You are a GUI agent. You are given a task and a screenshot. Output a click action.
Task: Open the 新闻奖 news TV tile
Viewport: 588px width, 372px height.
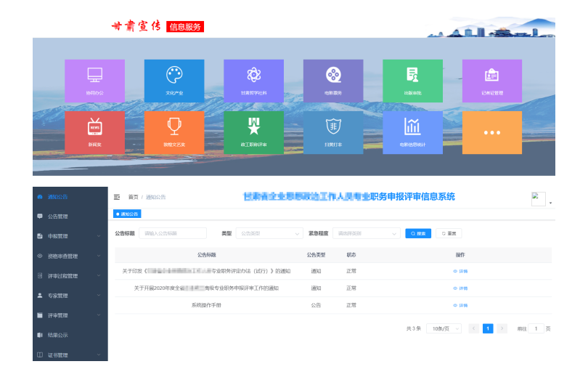(x=94, y=132)
